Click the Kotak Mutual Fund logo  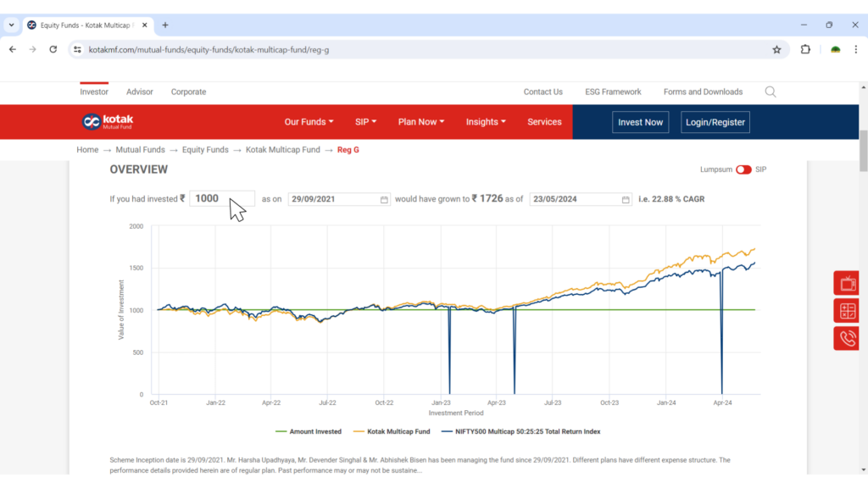coord(108,122)
